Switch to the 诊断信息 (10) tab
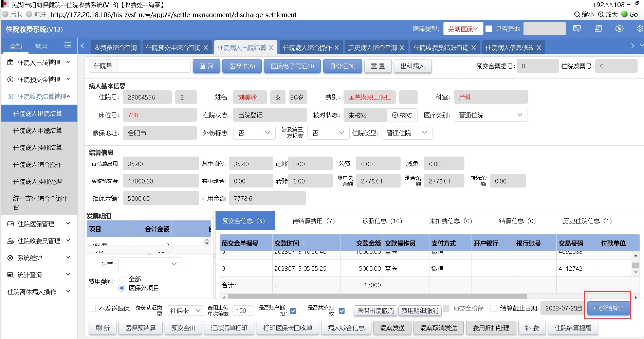Viewport: 644px width, 339px height. tap(382, 221)
